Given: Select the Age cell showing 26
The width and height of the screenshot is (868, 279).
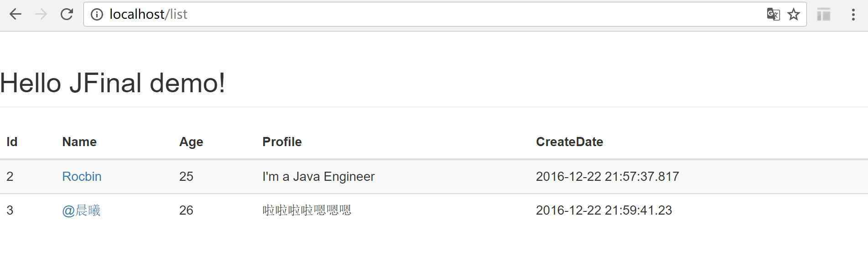Looking at the screenshot, I should point(186,210).
